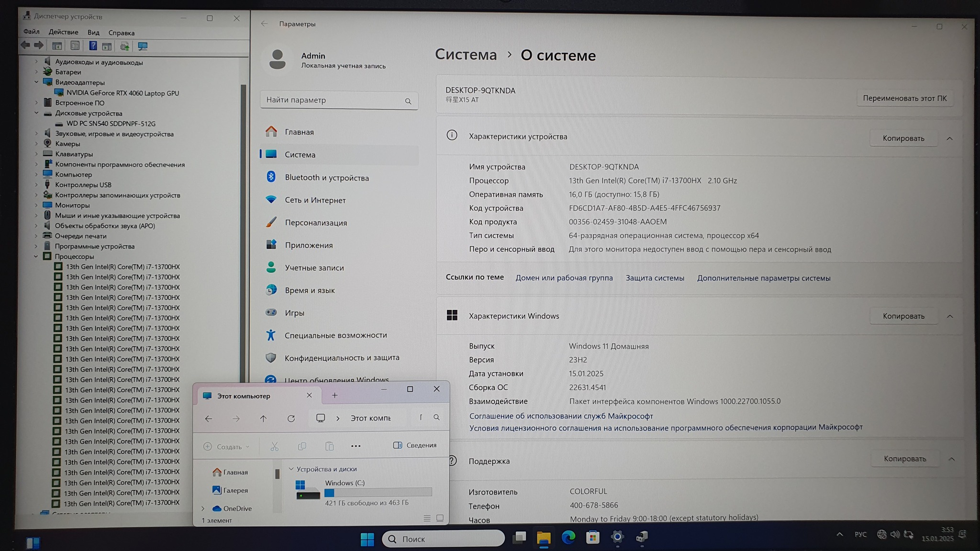Open Microsoft Edge from the taskbar
The height and width of the screenshot is (551, 980).
click(x=568, y=538)
